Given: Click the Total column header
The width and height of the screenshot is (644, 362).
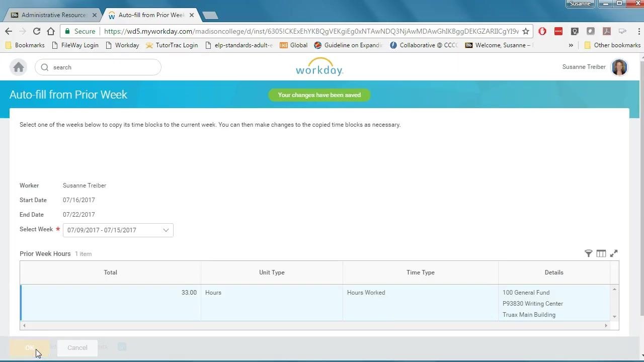Looking at the screenshot, I should (111, 273).
